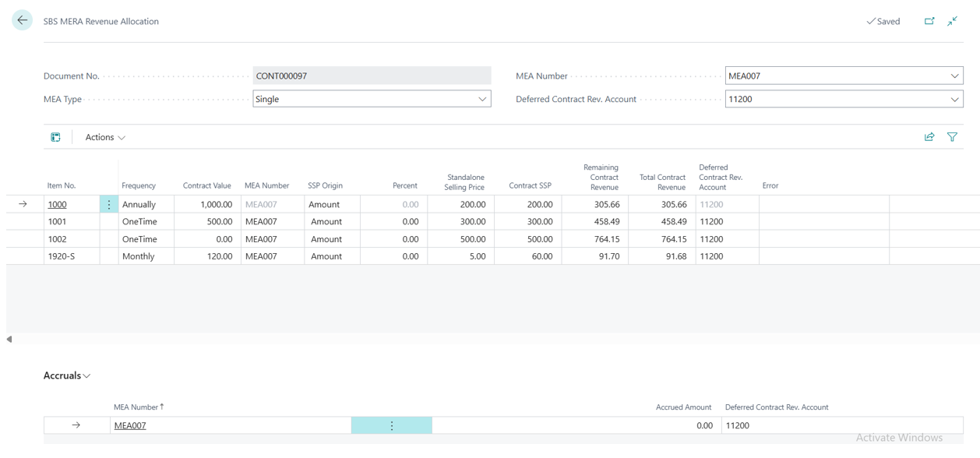This screenshot has height=458, width=980.
Task: Click the back arrow button
Action: [22, 20]
